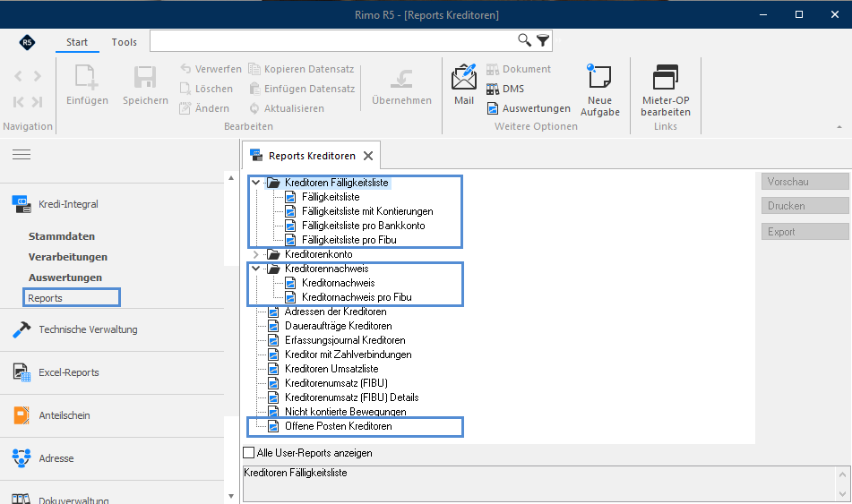
Task: Click sidebar scrollbar up arrow
Action: point(231,177)
